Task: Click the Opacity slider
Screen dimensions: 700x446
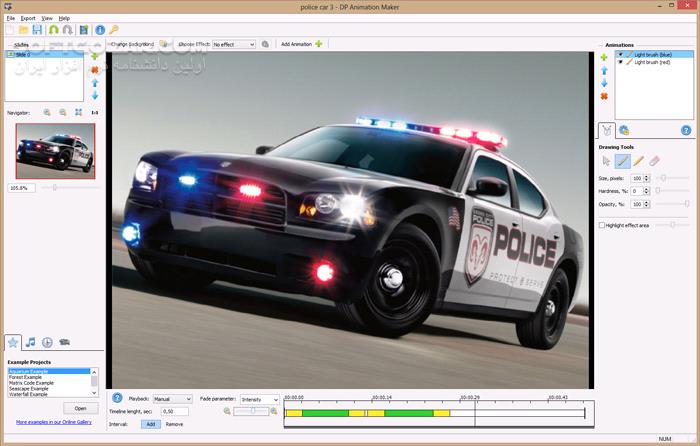Action: click(x=672, y=204)
